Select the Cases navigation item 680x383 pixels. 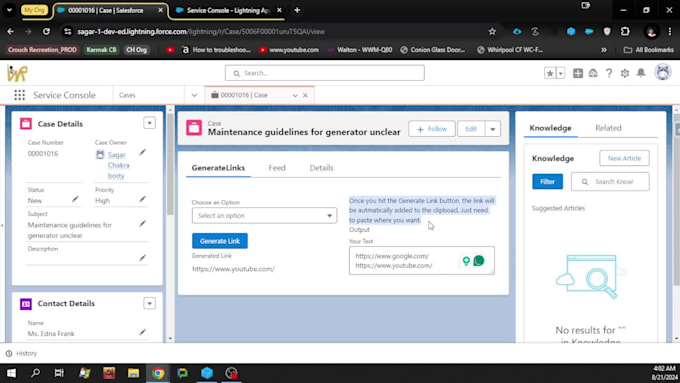coord(127,95)
